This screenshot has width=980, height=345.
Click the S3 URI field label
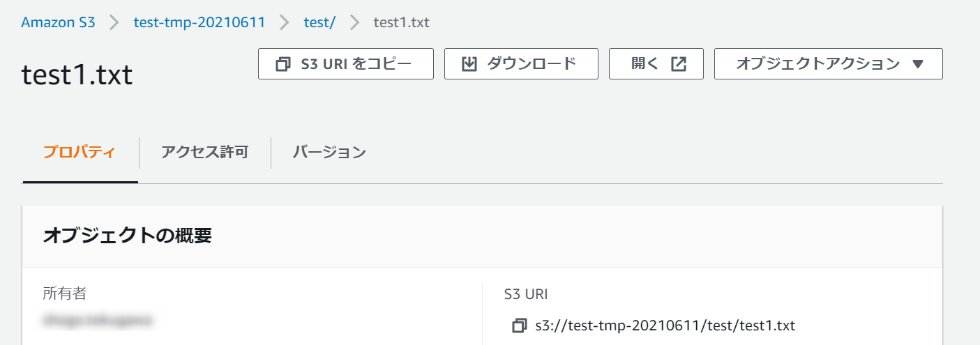(525, 295)
